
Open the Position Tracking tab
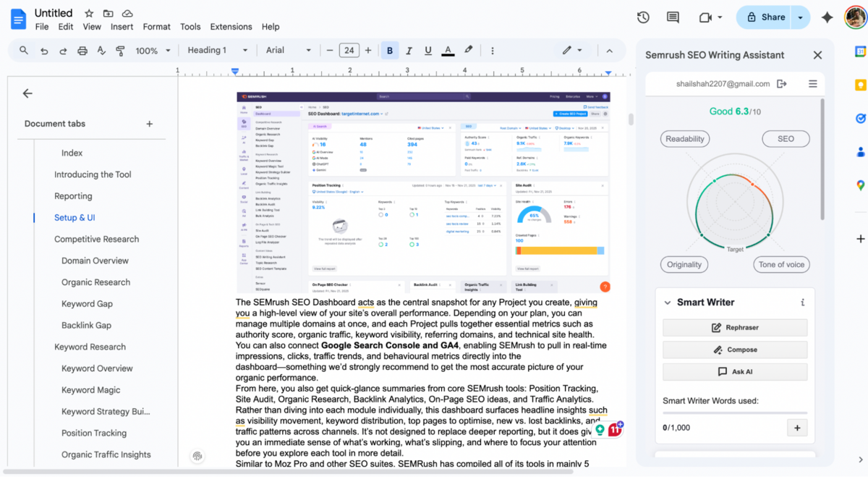(94, 433)
